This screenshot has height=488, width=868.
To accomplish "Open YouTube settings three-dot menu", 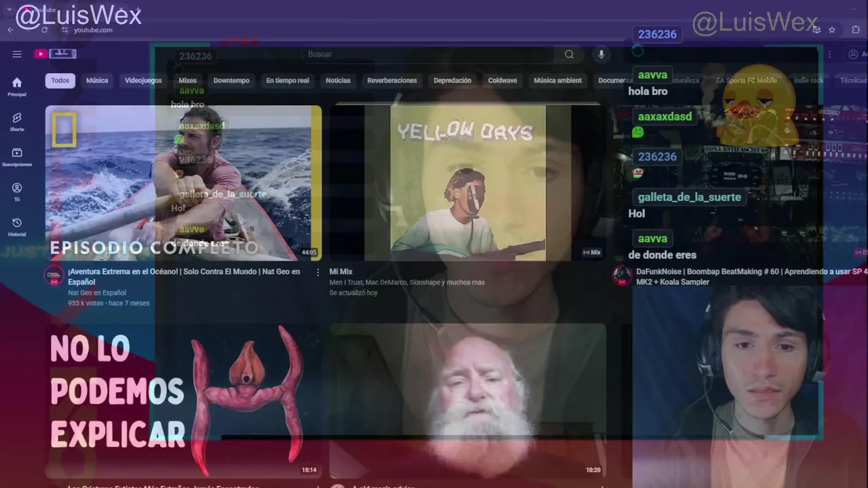I will point(829,54).
